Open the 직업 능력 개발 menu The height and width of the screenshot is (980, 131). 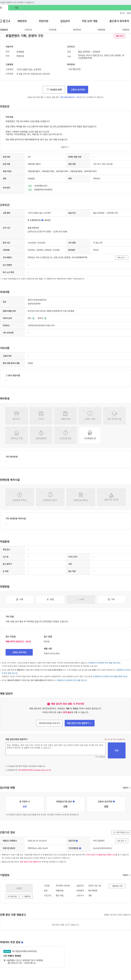[90, 21]
